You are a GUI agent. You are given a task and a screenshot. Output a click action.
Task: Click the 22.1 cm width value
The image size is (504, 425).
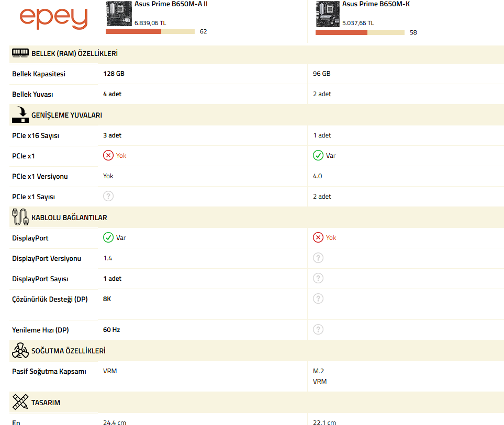[324, 422]
